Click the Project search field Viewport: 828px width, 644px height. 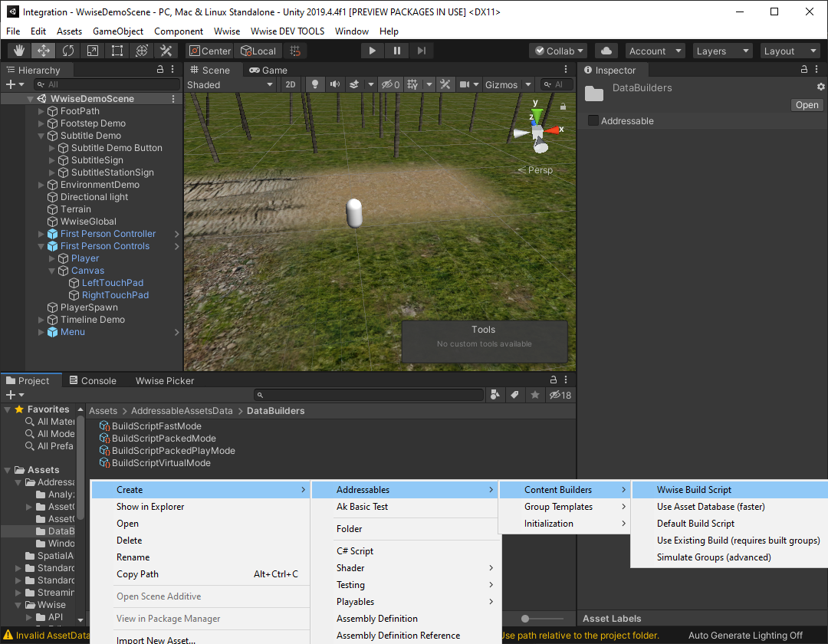pos(368,395)
